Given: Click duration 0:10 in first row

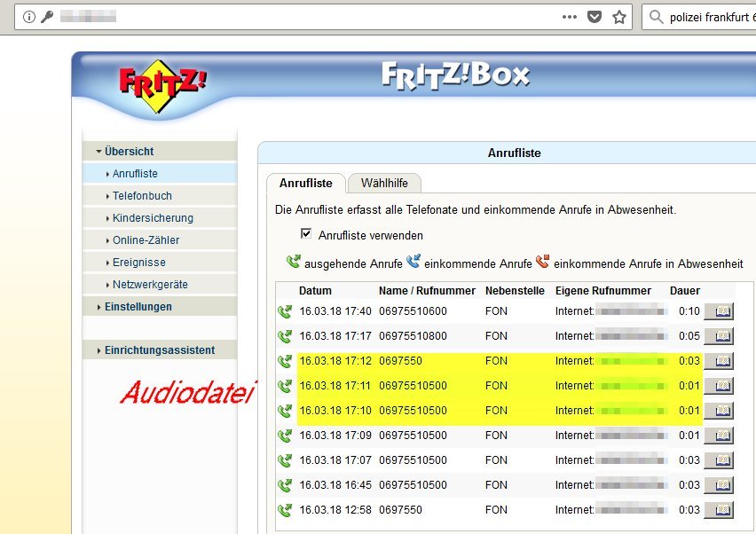Looking at the screenshot, I should tap(689, 311).
